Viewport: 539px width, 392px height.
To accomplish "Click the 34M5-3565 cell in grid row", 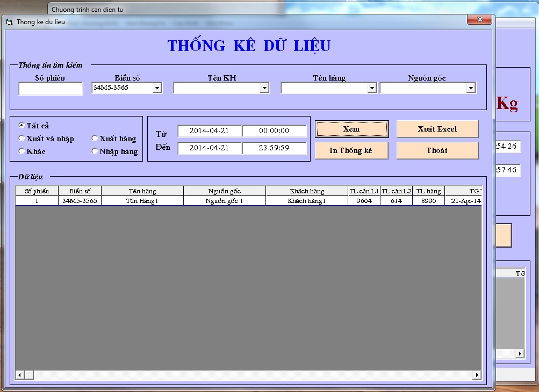I will click(x=80, y=201).
